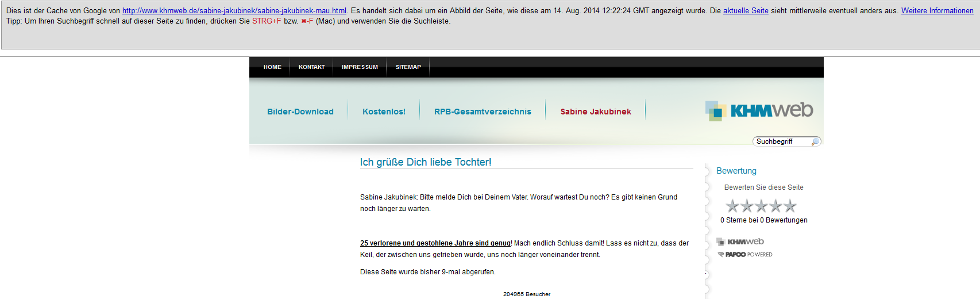Open the SITEMAP link
This screenshot has height=299, width=980.
pyautogui.click(x=408, y=67)
